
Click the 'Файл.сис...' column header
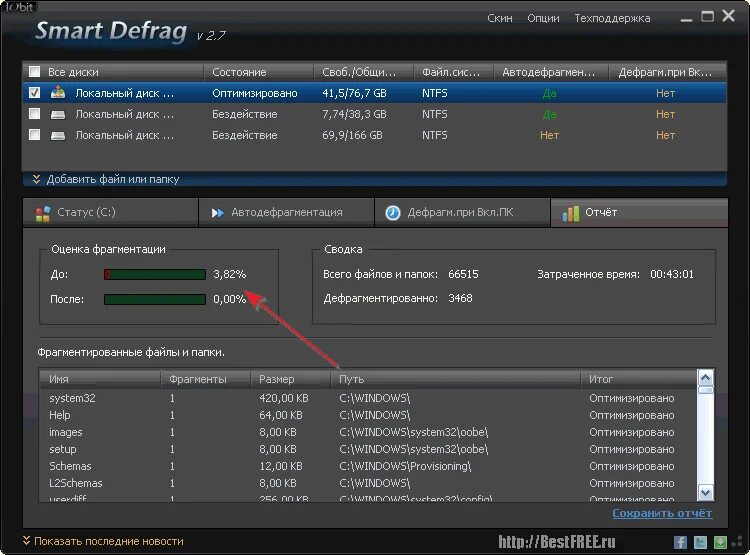point(453,72)
